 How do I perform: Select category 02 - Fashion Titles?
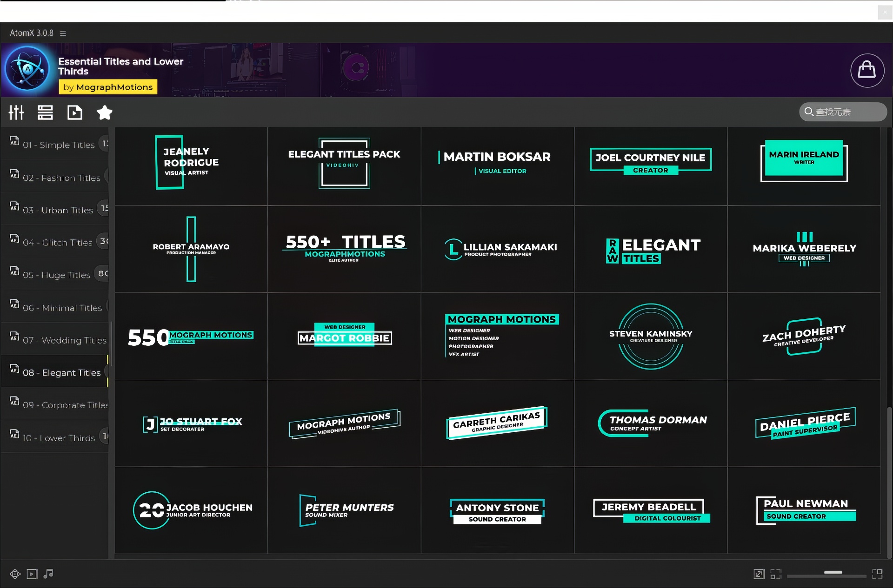pos(55,177)
